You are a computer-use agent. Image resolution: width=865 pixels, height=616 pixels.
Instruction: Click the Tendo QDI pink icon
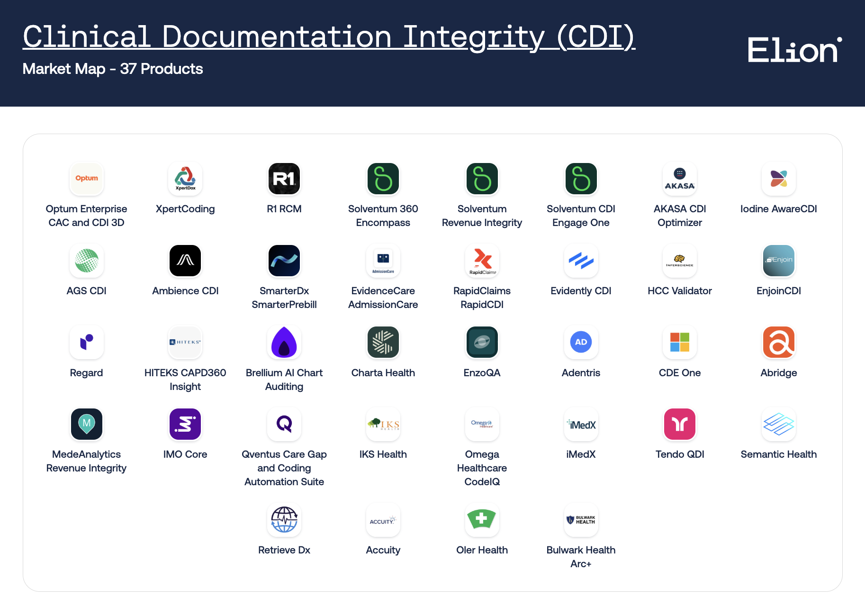[680, 424]
